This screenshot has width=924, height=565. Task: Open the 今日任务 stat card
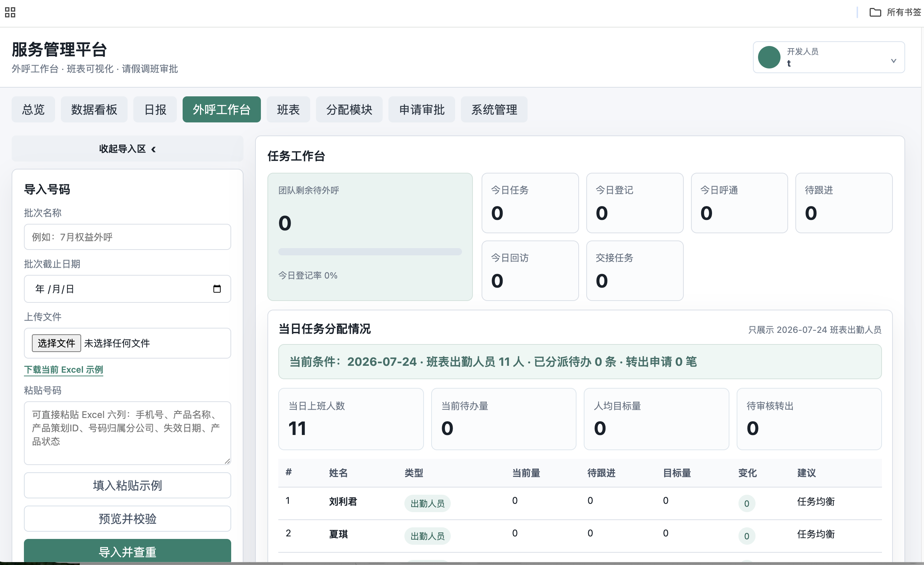point(530,203)
